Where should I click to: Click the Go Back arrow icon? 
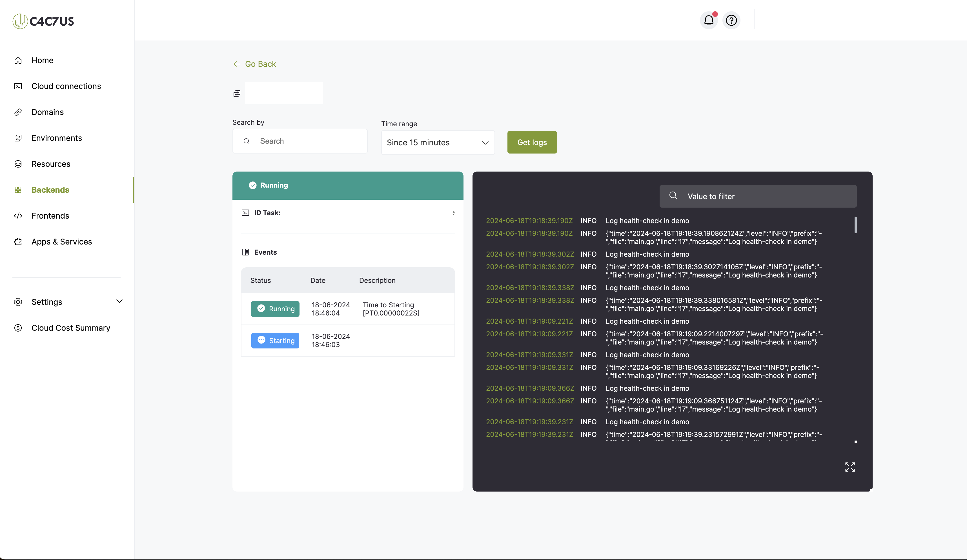tap(237, 64)
